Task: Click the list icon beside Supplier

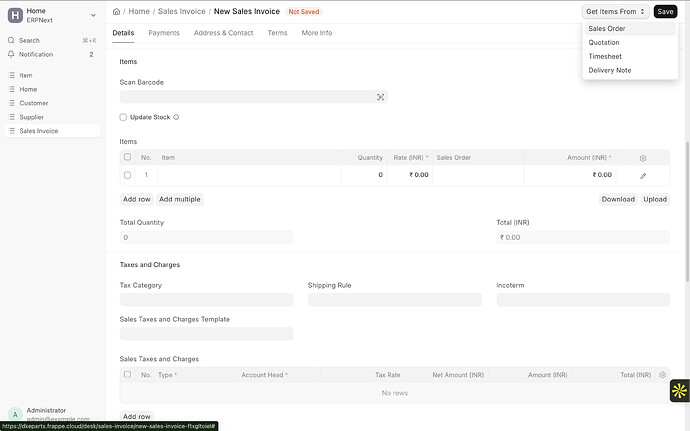Action: (12, 117)
